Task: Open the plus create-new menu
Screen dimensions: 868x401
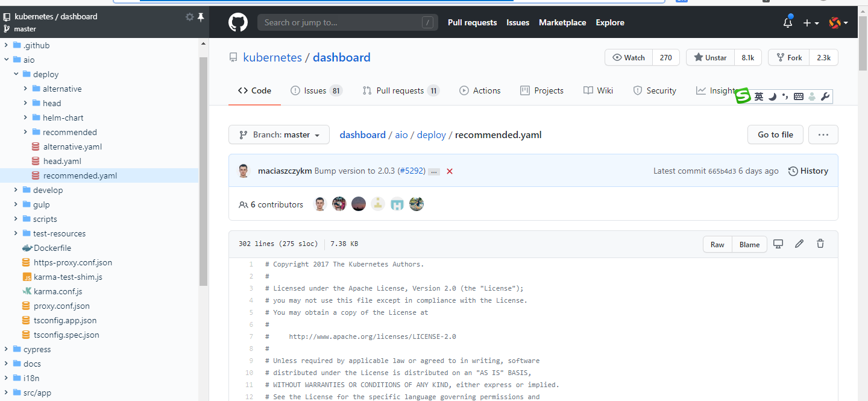Action: [x=811, y=23]
